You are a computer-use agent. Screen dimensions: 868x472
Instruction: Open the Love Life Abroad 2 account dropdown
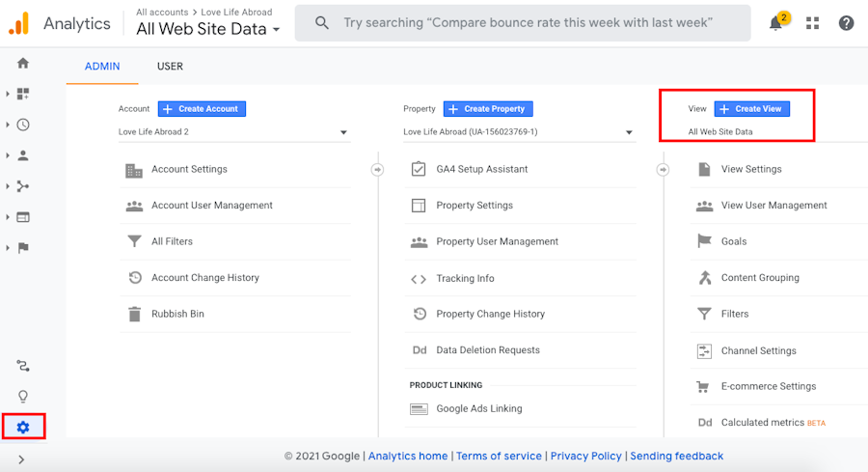tap(233, 132)
